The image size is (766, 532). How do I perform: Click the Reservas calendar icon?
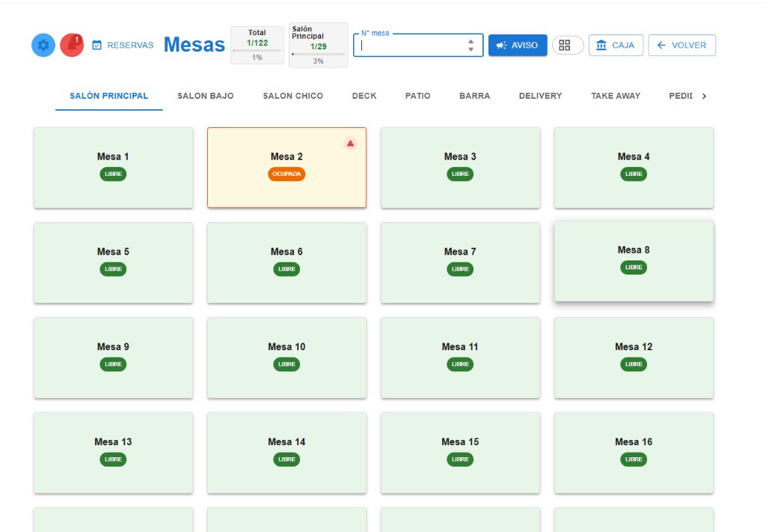[x=96, y=45]
